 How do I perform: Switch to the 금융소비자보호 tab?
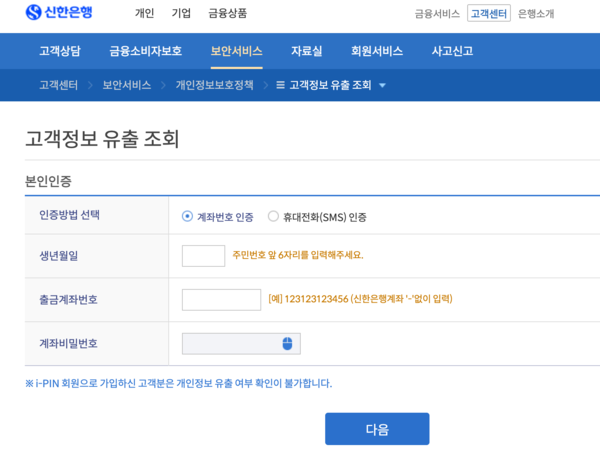(146, 51)
